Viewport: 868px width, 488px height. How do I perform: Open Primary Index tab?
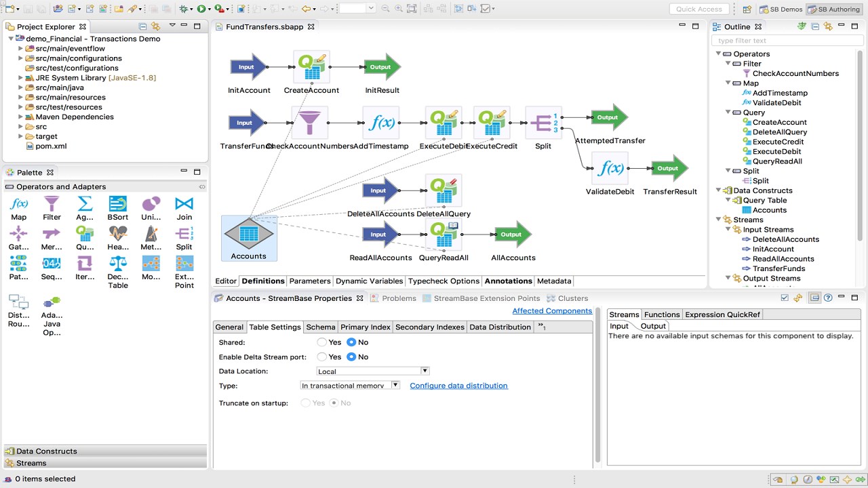click(x=366, y=327)
